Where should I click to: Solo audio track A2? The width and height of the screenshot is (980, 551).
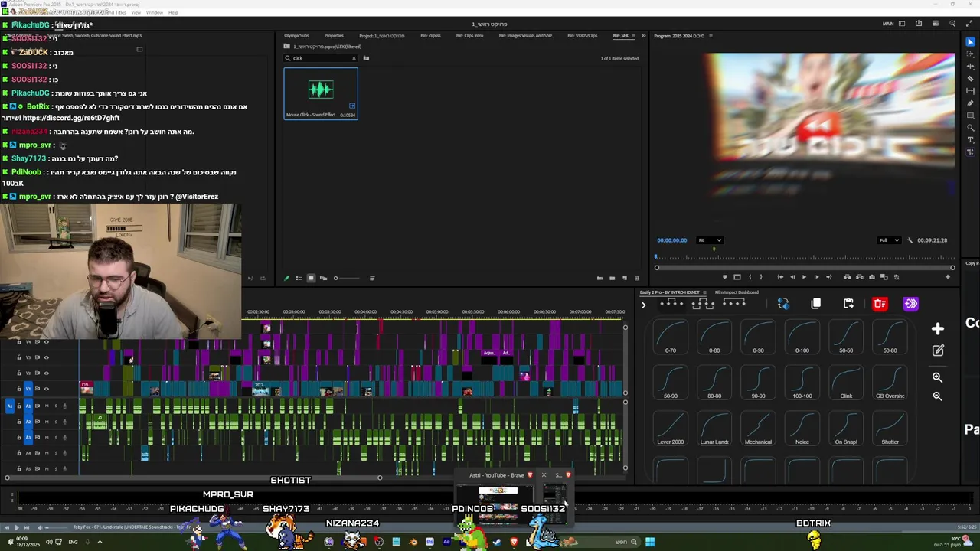pyautogui.click(x=56, y=422)
